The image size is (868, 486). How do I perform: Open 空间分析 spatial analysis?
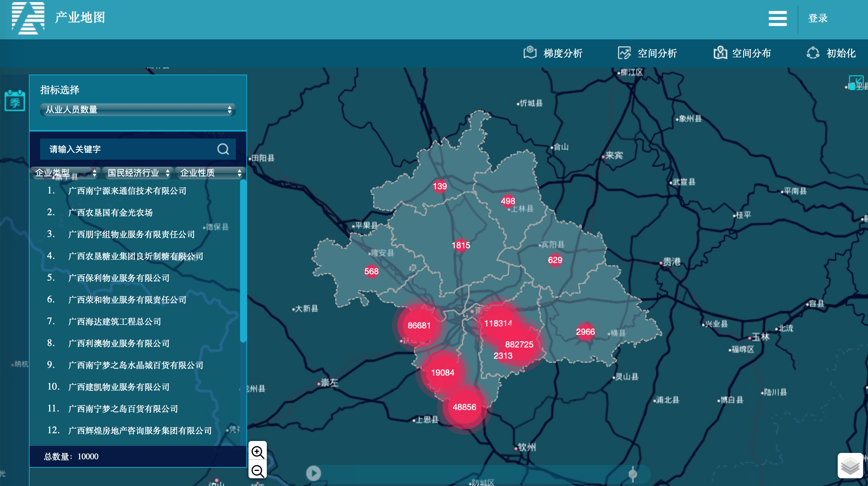click(647, 53)
